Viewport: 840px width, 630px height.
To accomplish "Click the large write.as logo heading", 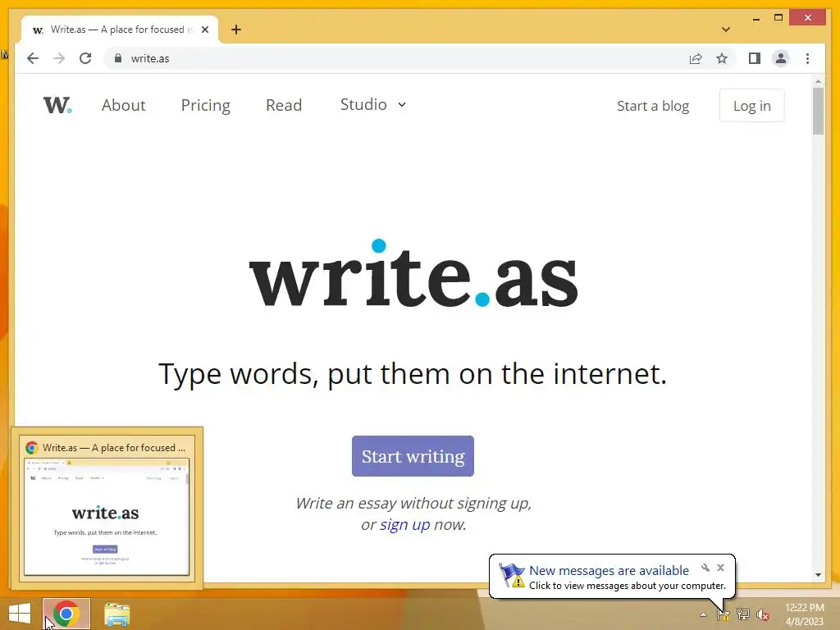I will 413,274.
